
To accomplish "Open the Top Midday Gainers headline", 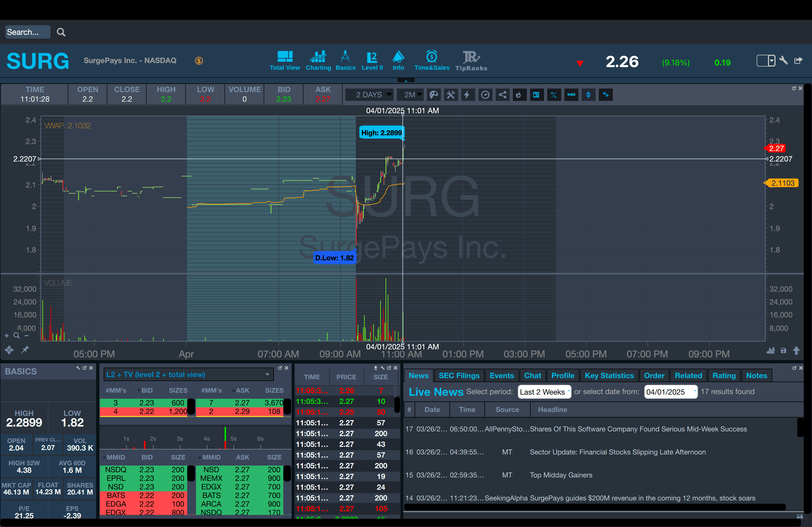I will click(x=561, y=475).
